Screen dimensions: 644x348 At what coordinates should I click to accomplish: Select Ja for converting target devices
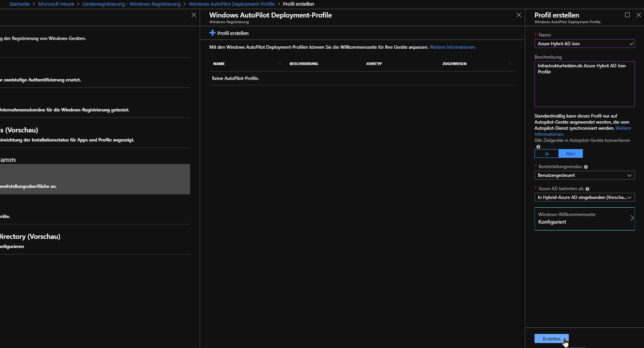point(547,154)
